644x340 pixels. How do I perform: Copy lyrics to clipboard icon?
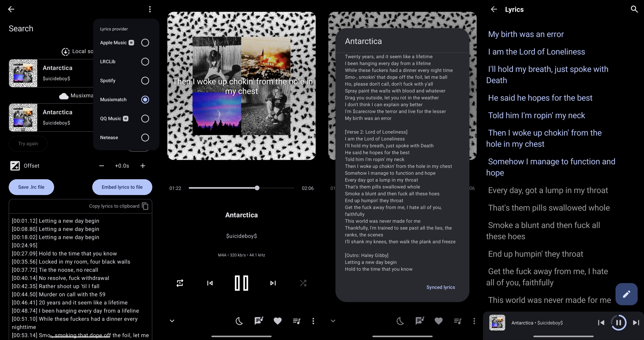point(145,206)
